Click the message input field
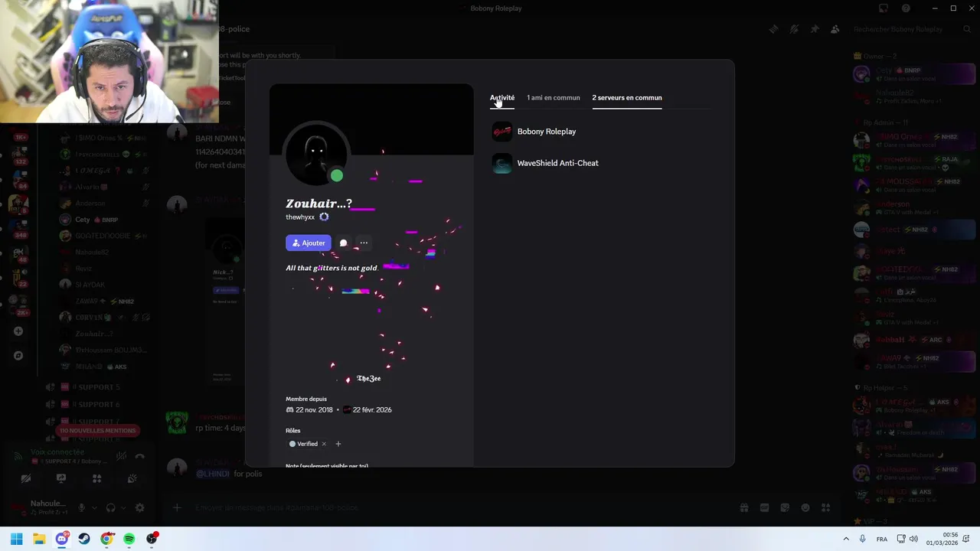This screenshot has width=980, height=551. (459, 507)
